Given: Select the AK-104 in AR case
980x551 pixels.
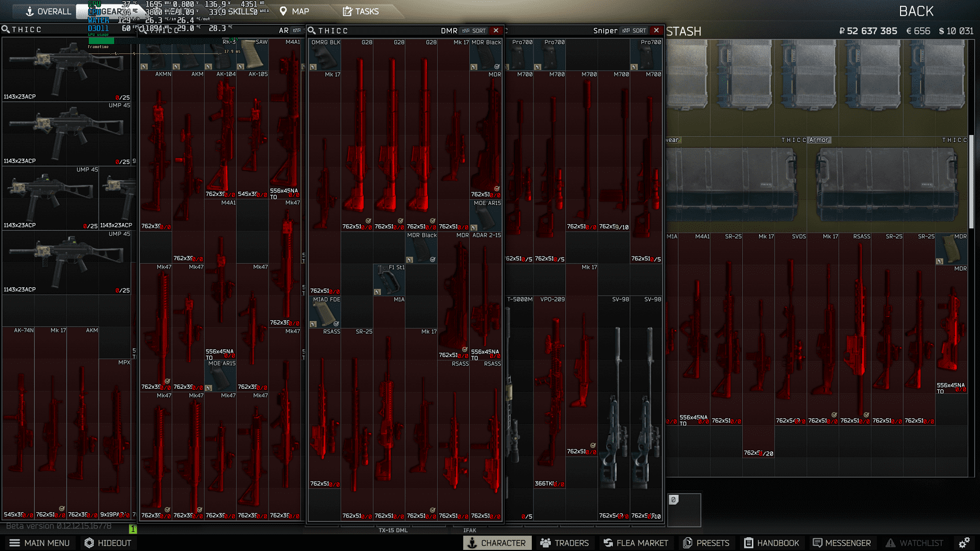Looking at the screenshot, I should [x=220, y=134].
